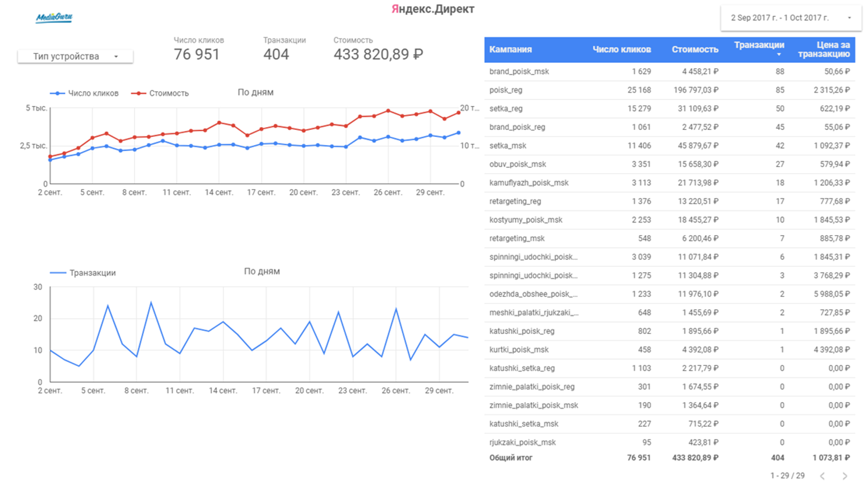Toggle the Транзакции legend in lower chart

(x=83, y=273)
